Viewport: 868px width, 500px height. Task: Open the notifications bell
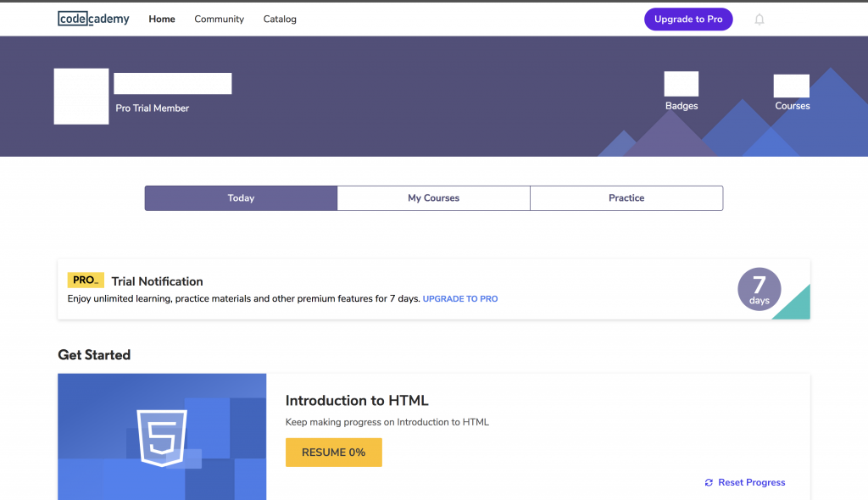759,19
